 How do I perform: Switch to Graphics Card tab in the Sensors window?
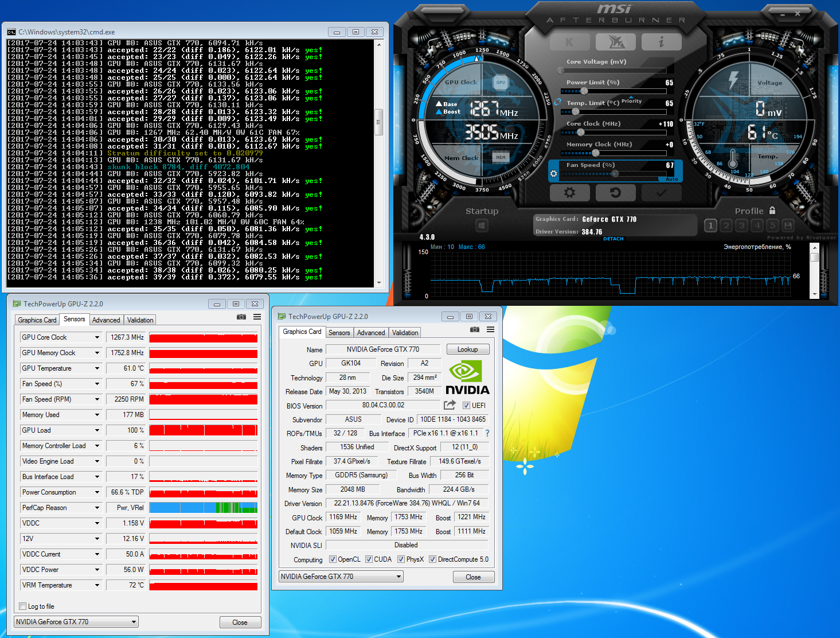tap(37, 320)
